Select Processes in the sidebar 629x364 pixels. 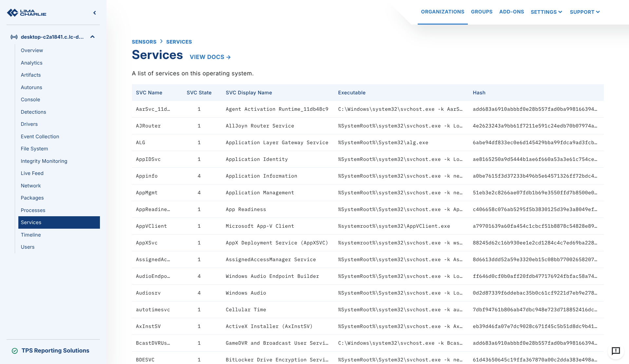(x=33, y=210)
